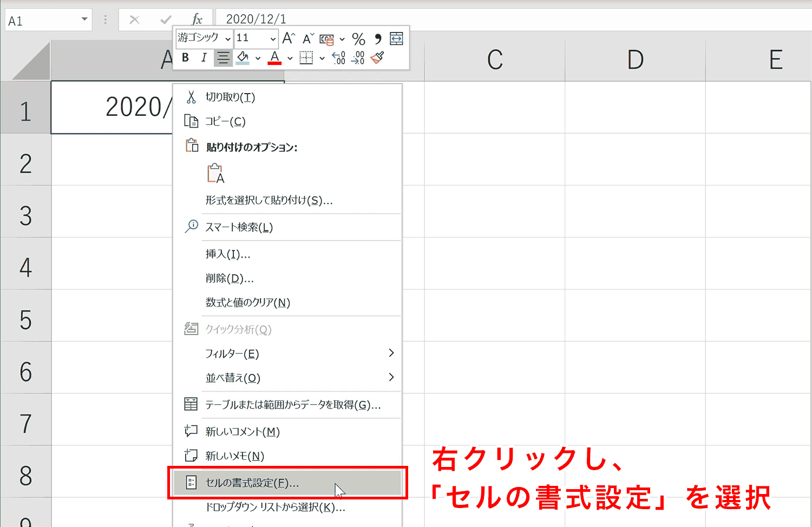The width and height of the screenshot is (812, 527).
Task: Clear formulas and values
Action: point(287,302)
